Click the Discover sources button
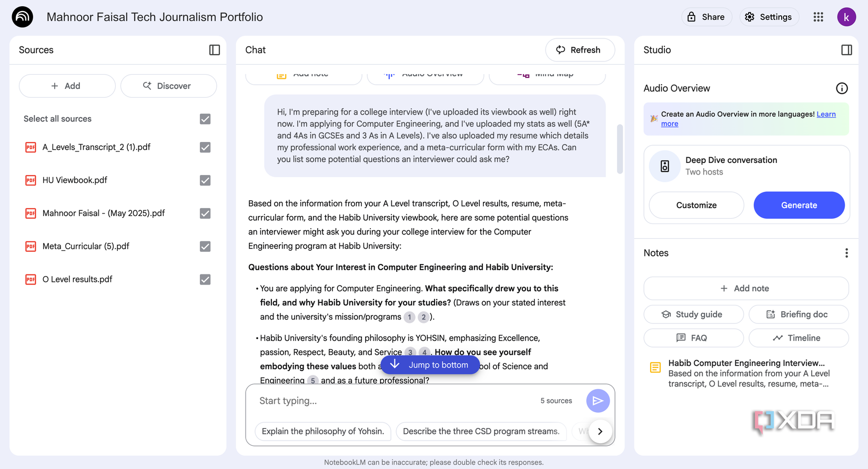868x469 pixels. click(x=168, y=86)
